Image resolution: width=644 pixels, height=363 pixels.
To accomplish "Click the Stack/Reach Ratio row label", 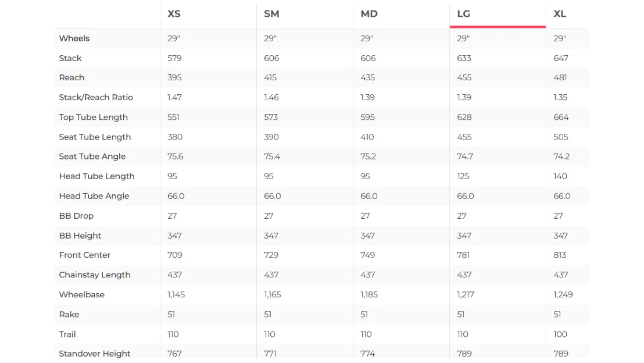I will (x=96, y=97).
